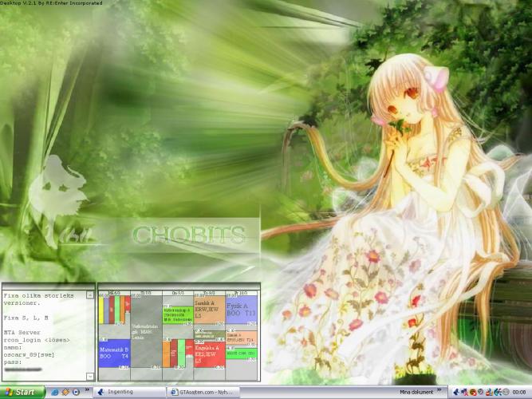
Task: Select the red Engelska A schedule block
Action: click(209, 356)
